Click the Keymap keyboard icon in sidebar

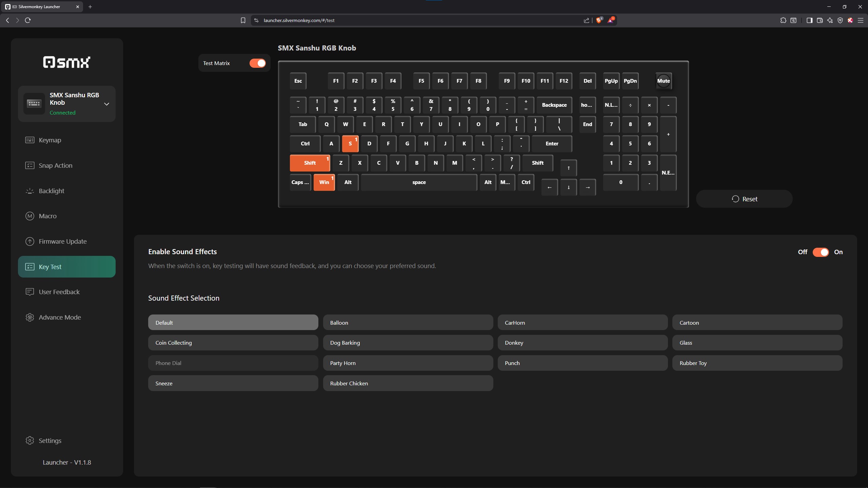click(x=30, y=140)
